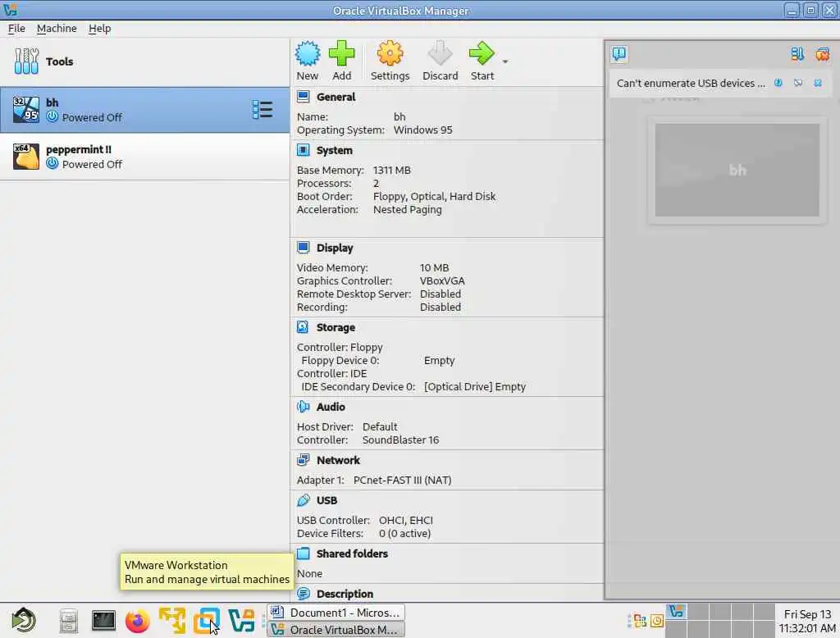Click the VirtualBox launcher in the taskbar

point(241,620)
